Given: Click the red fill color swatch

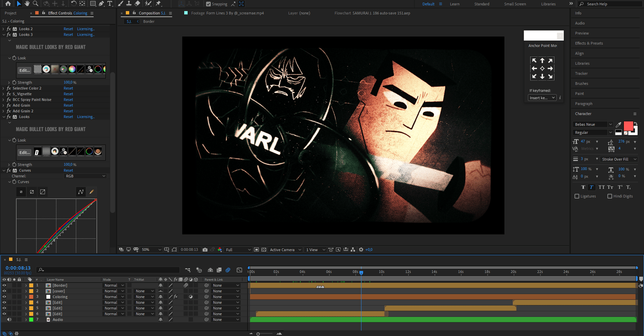Looking at the screenshot, I should (628, 126).
